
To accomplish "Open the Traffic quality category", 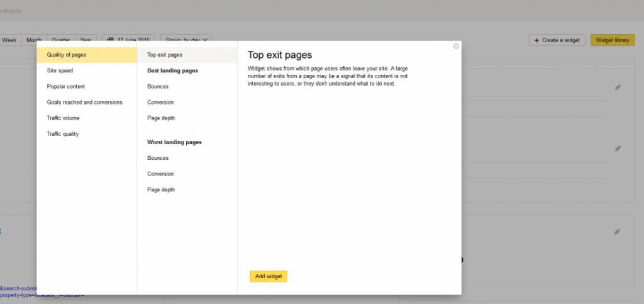I will pos(63,133).
